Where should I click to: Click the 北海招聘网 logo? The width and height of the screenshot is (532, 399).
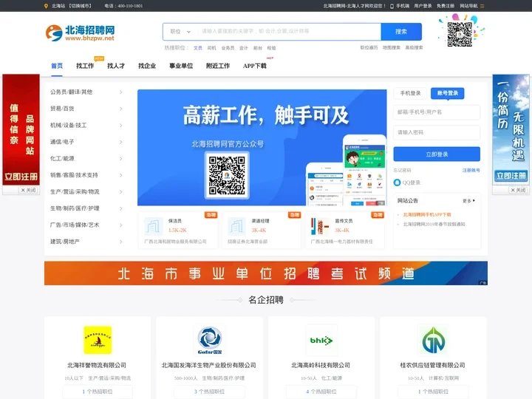click(x=81, y=33)
